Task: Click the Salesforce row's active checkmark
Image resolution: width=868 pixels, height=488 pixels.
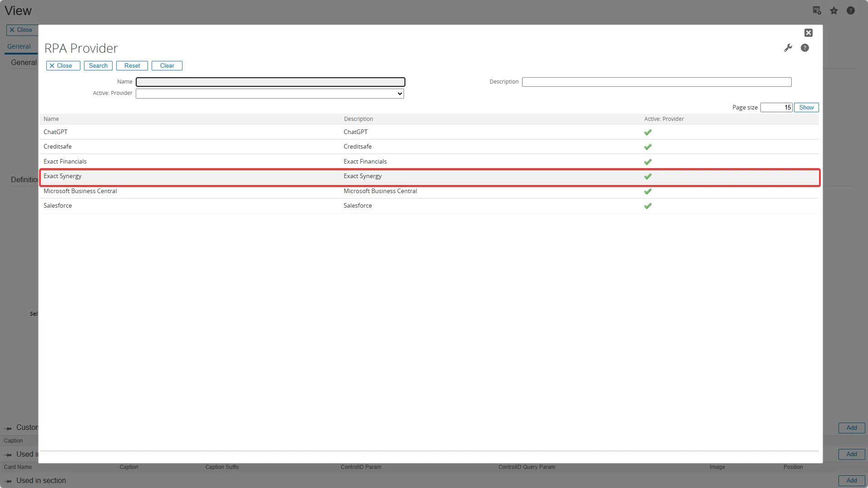Action: click(x=648, y=206)
